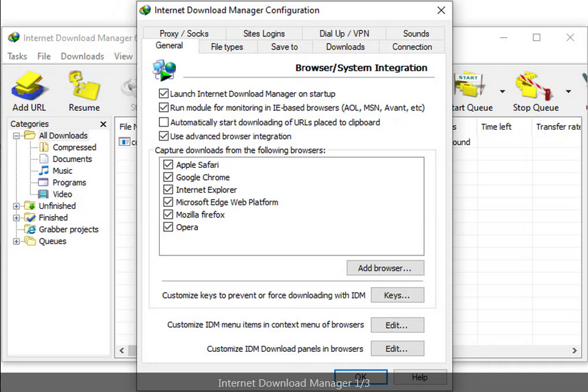Disable Launch Internet Download Manager on startup

[x=163, y=94]
